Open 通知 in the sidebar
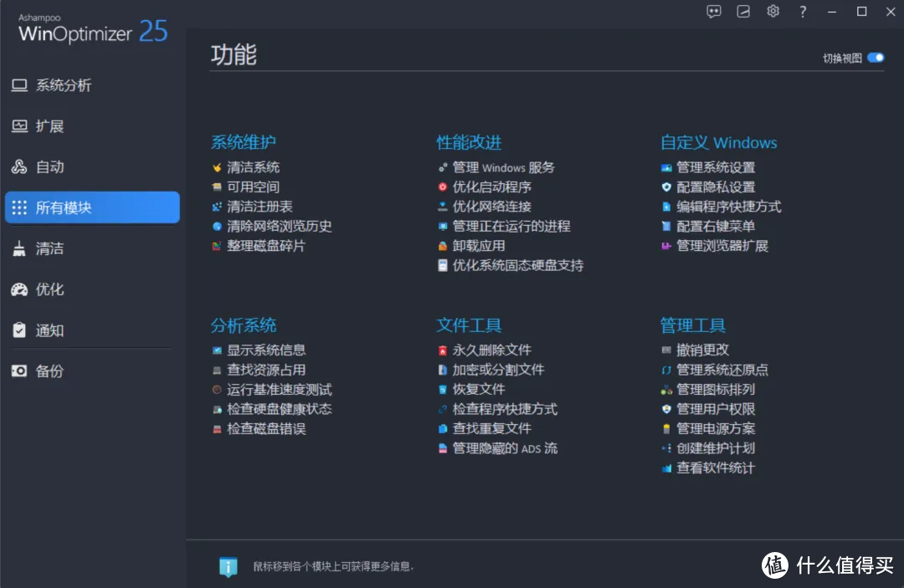Viewport: 904px width, 588px height. (92, 330)
